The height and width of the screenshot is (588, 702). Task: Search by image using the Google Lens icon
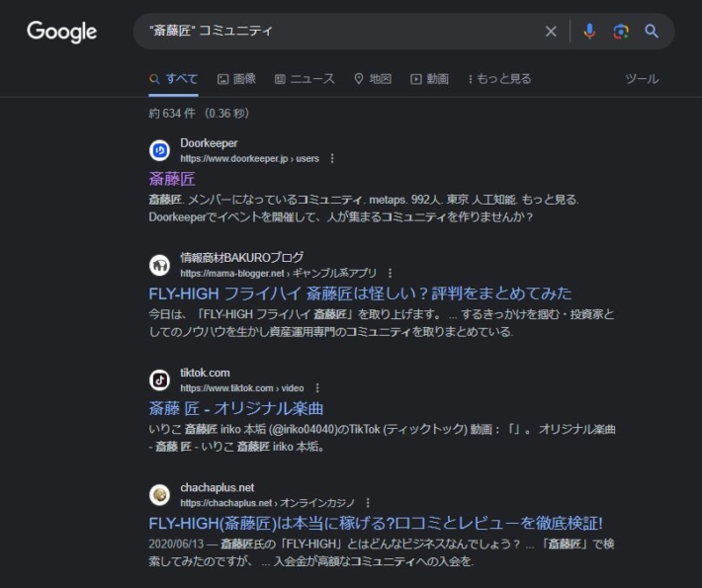[621, 32]
